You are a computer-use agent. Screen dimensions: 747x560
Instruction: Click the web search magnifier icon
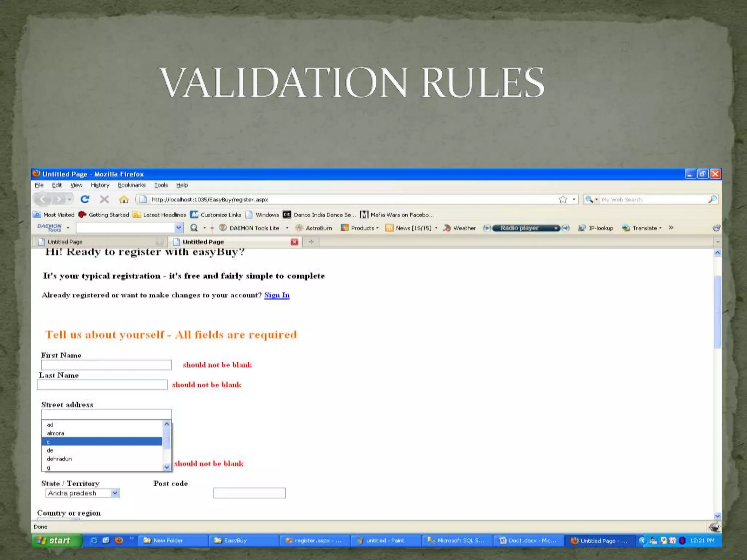[712, 199]
